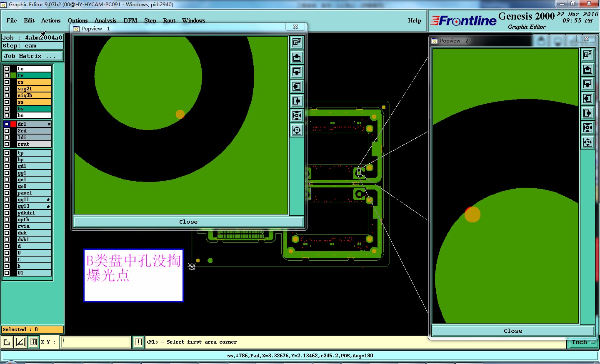Zoom in Popview 2 with inward arrows icon

pyautogui.click(x=587, y=127)
